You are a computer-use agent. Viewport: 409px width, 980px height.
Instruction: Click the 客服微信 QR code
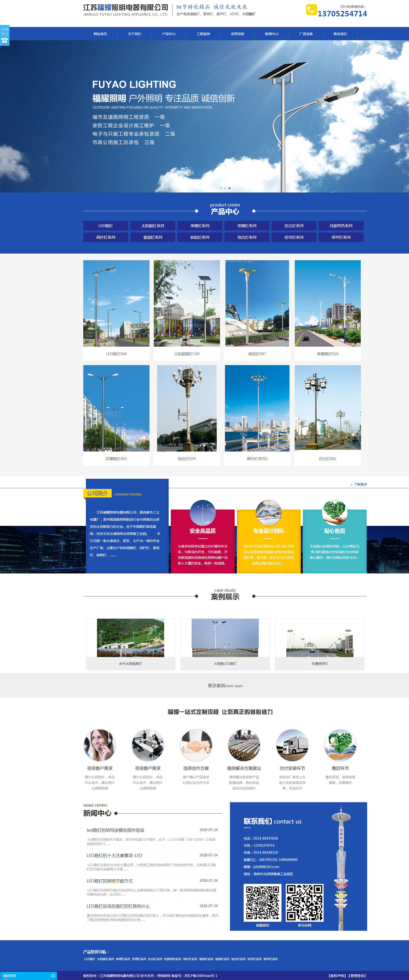pyautogui.click(x=262, y=902)
